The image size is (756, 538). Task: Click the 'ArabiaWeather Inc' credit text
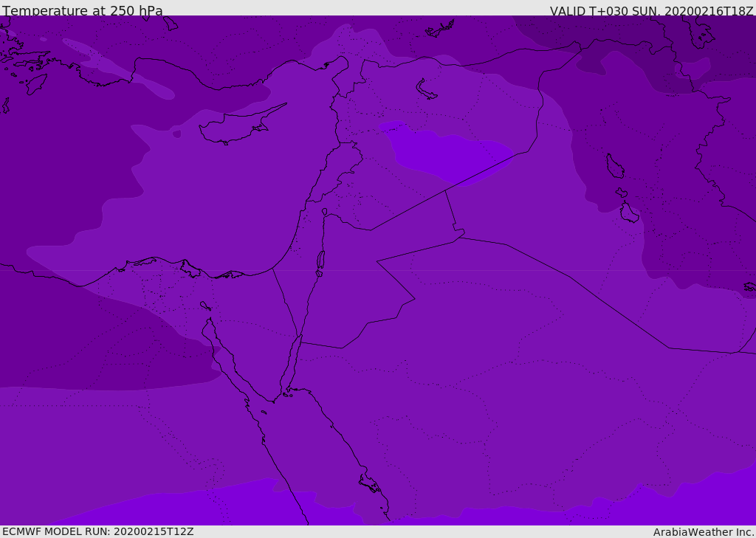pos(703,532)
